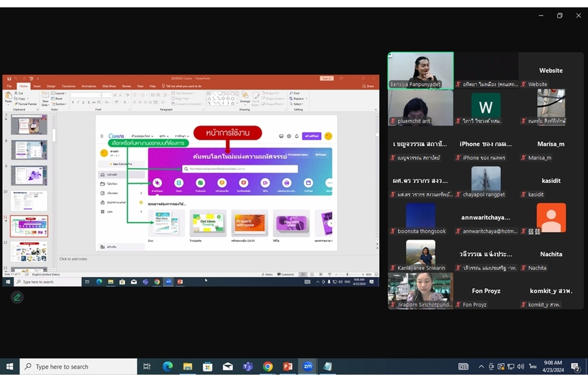
Task: Click the Save icon in PowerPoint title bar
Action: (x=9, y=79)
